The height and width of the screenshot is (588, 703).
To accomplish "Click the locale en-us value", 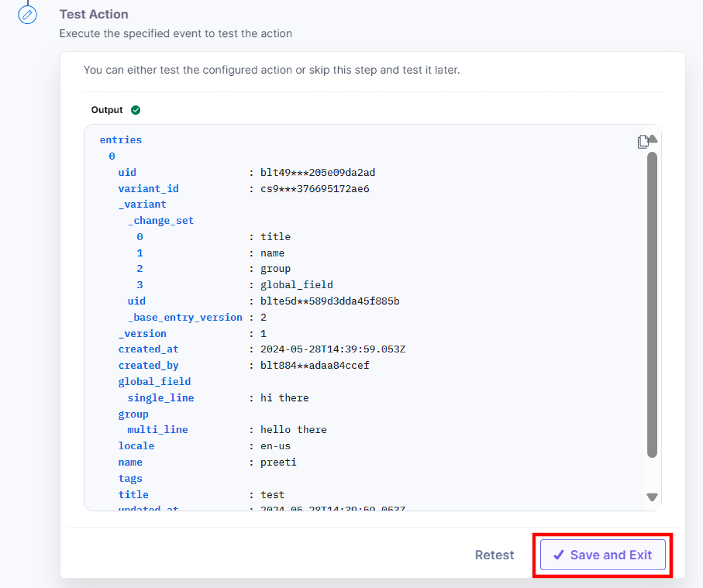I will click(276, 446).
